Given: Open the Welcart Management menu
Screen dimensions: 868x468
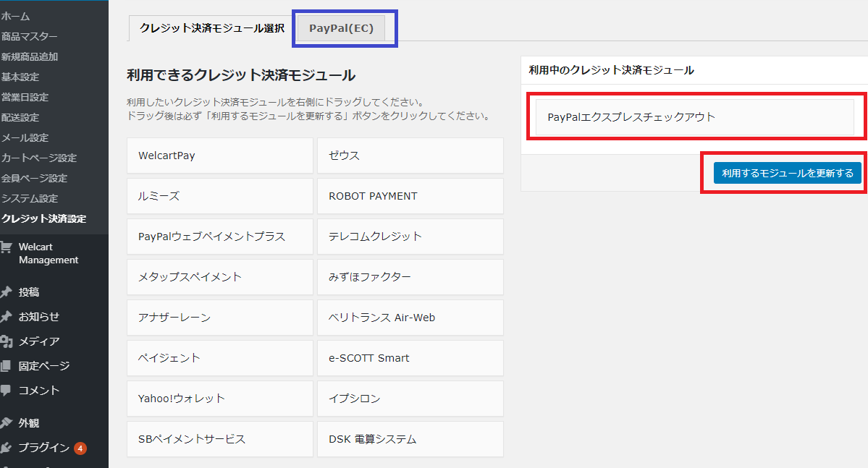Looking at the screenshot, I should pos(49,253).
